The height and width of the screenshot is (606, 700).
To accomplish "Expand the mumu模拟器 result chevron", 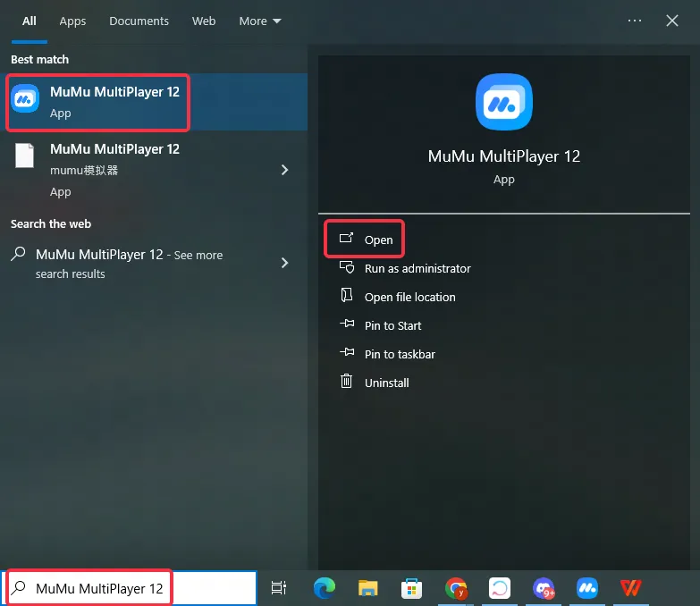I will point(284,170).
